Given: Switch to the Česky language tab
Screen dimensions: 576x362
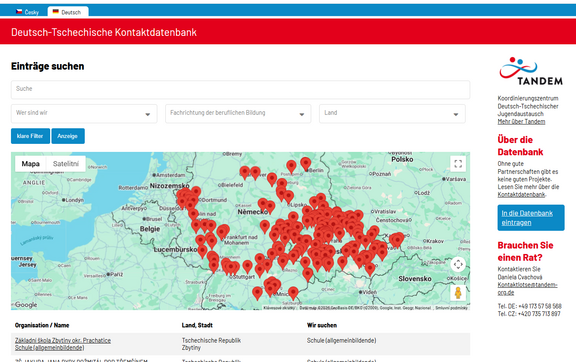Looking at the screenshot, I should tap(28, 12).
